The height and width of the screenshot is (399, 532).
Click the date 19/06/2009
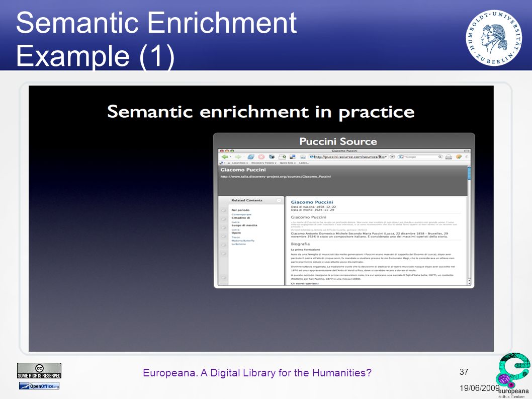pyautogui.click(x=479, y=388)
